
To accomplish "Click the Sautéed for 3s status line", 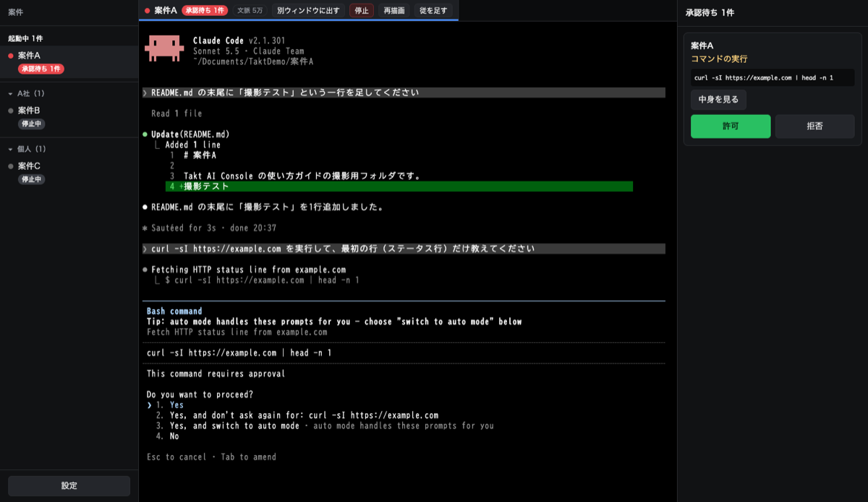I will pyautogui.click(x=210, y=228).
